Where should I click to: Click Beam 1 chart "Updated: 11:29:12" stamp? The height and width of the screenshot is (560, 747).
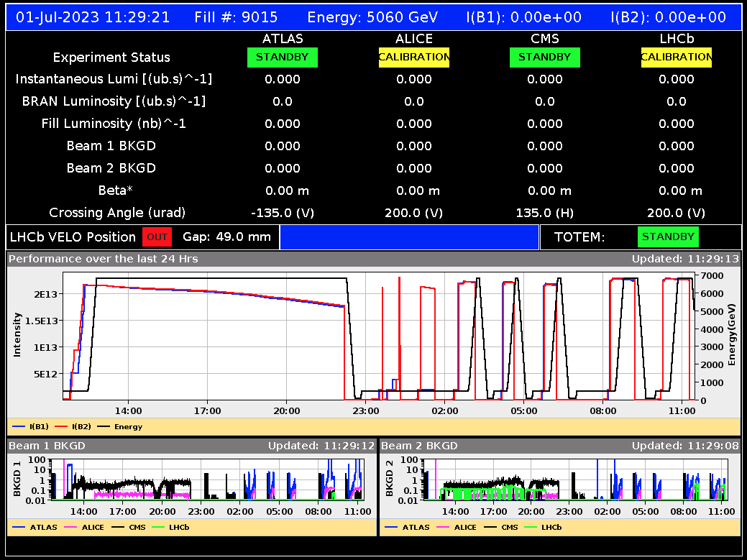tap(321, 446)
